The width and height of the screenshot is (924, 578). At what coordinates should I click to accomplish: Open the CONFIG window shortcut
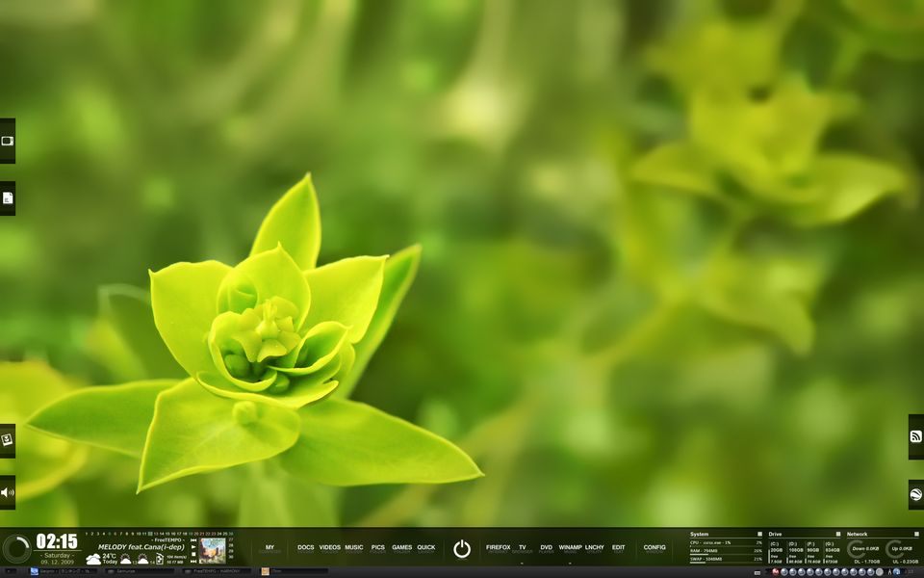tap(654, 548)
